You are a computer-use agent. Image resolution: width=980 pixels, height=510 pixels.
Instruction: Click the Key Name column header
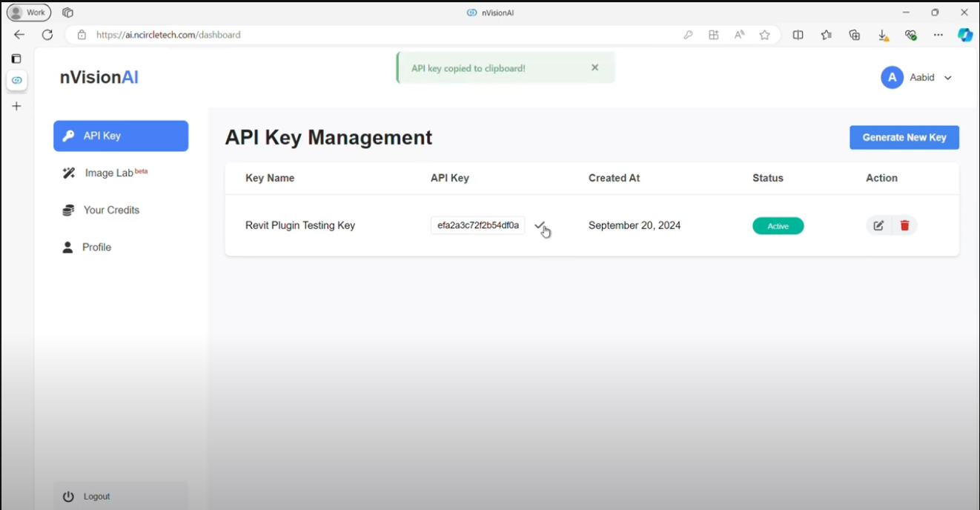(x=270, y=178)
